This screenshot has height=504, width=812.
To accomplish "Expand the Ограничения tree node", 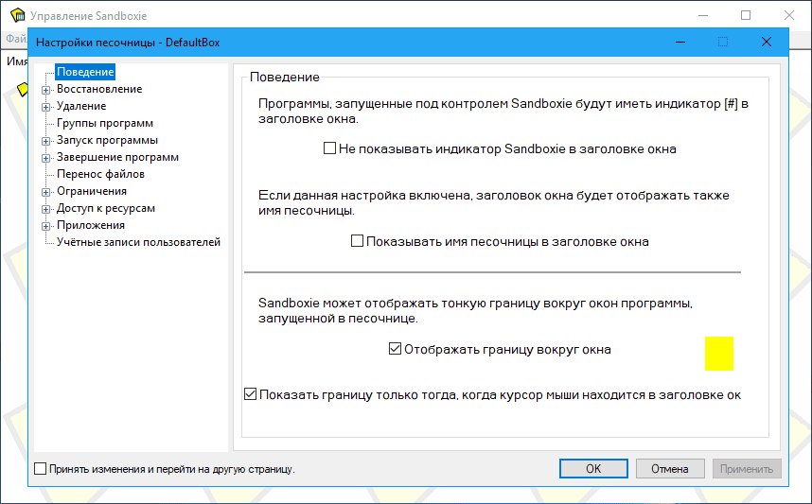I will [x=46, y=193].
